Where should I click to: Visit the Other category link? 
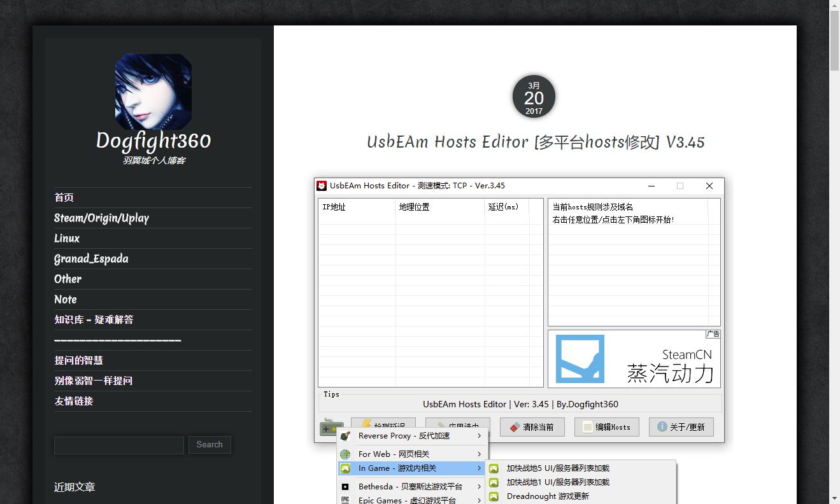pyautogui.click(x=68, y=279)
